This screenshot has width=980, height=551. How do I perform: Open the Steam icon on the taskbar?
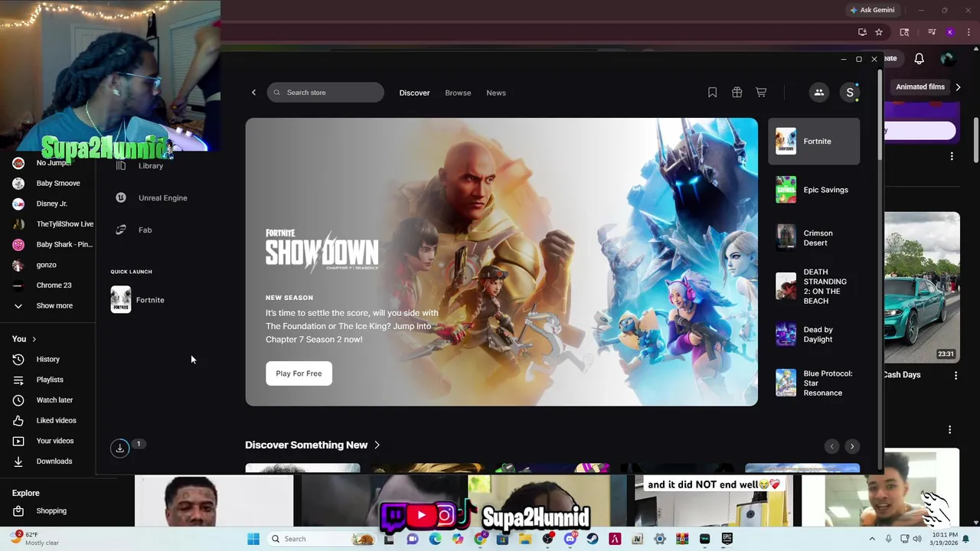(592, 539)
